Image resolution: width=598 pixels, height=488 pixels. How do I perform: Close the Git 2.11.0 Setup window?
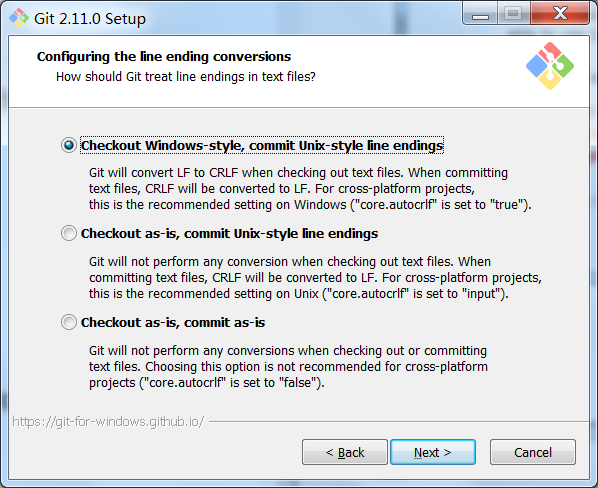560,14
